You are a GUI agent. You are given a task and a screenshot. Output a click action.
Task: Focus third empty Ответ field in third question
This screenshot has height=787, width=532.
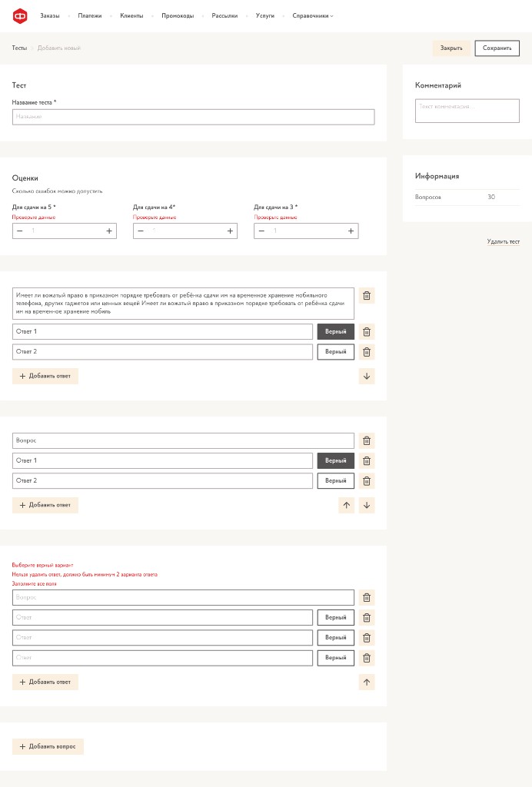click(162, 658)
